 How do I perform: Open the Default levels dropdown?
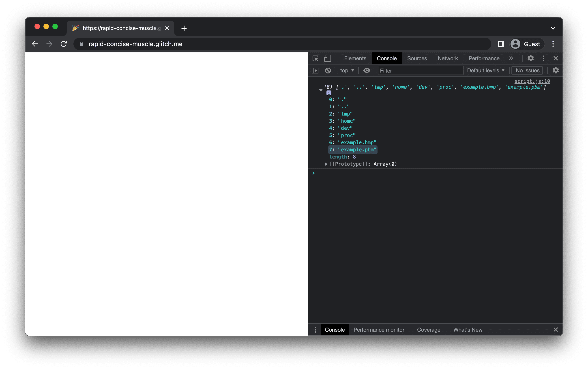pyautogui.click(x=485, y=70)
